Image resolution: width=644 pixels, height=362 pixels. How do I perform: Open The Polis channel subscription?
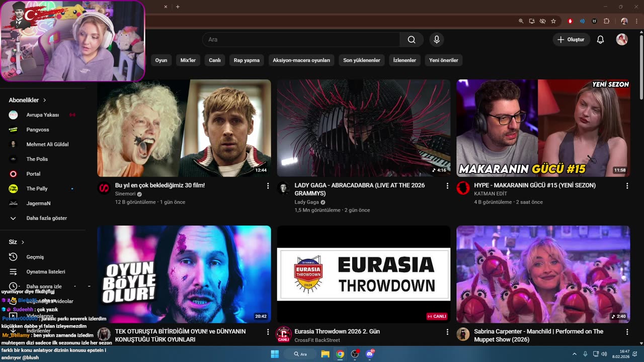(43, 159)
